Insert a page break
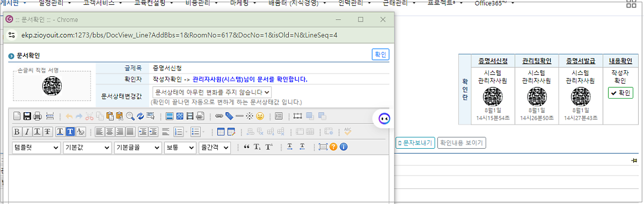This screenshot has width=644, height=204. point(50,116)
